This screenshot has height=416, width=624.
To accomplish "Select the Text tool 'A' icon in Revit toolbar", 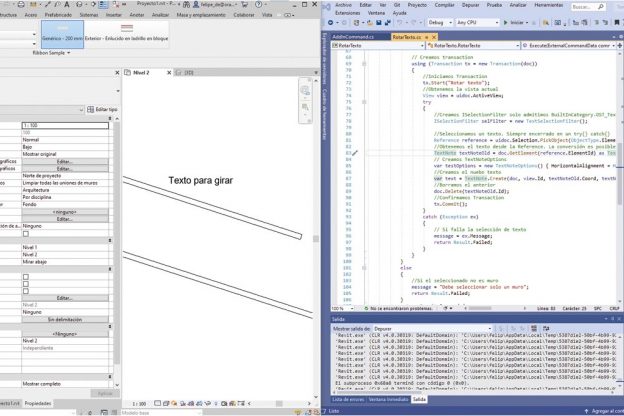I will point(66,4).
